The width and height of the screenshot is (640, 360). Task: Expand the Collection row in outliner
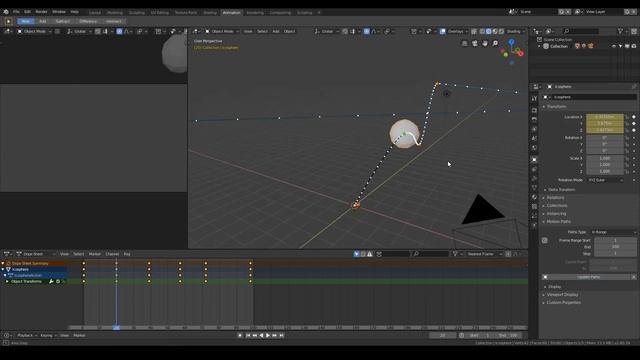[x=539, y=47]
